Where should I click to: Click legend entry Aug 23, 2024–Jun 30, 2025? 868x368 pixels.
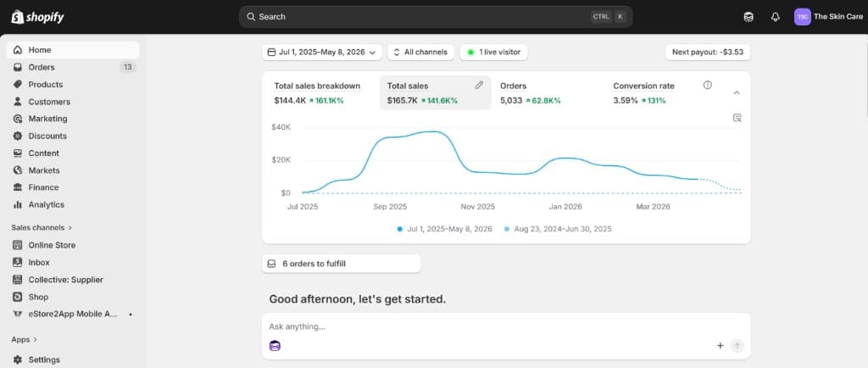tap(558, 229)
